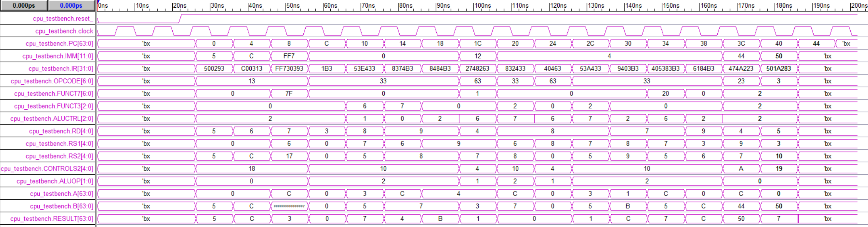Select the cpu_testbench.reset_ signal name

click(x=63, y=18)
